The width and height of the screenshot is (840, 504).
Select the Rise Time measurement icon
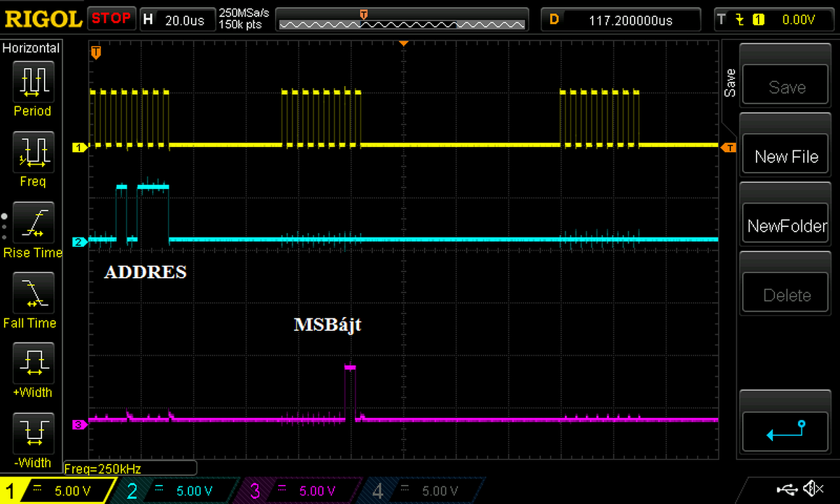tap(33, 222)
